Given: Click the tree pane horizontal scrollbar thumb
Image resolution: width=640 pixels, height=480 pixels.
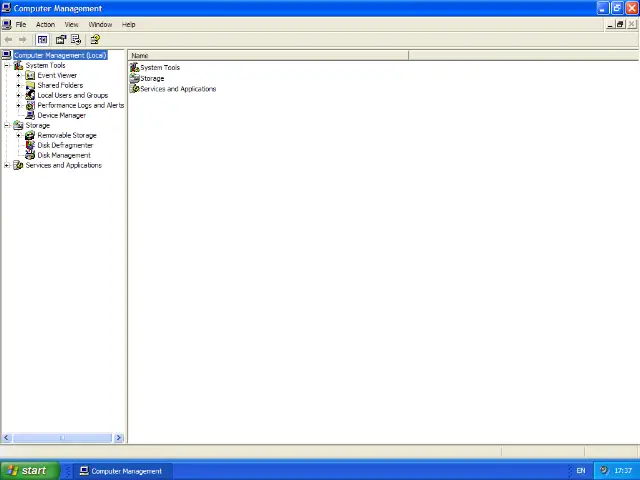Looking at the screenshot, I should [x=62, y=438].
